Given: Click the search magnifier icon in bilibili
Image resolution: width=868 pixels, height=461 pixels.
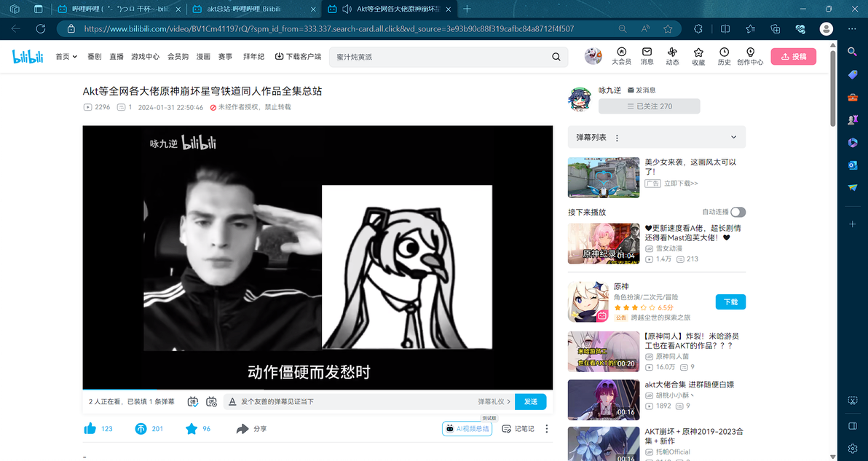Looking at the screenshot, I should pos(556,57).
